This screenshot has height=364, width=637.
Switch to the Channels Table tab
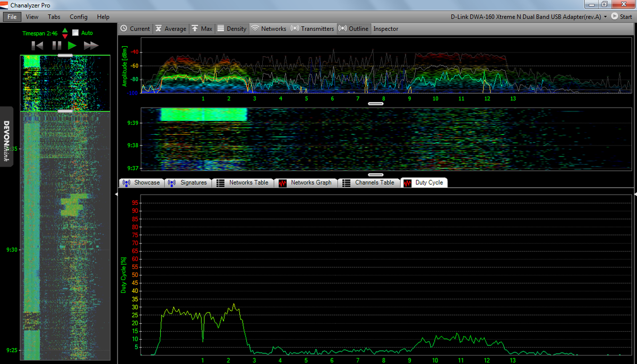(369, 183)
